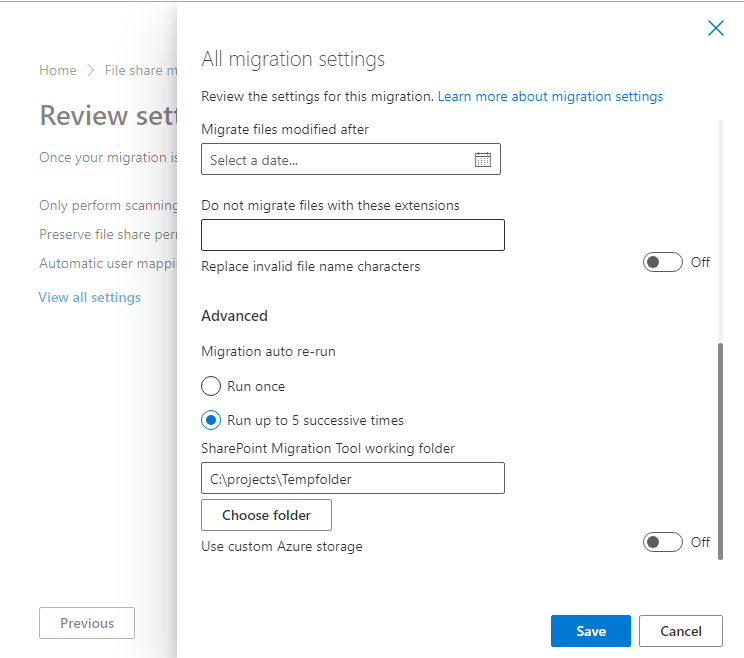Select the Run once option
Image resolution: width=744 pixels, height=658 pixels.
pos(211,386)
